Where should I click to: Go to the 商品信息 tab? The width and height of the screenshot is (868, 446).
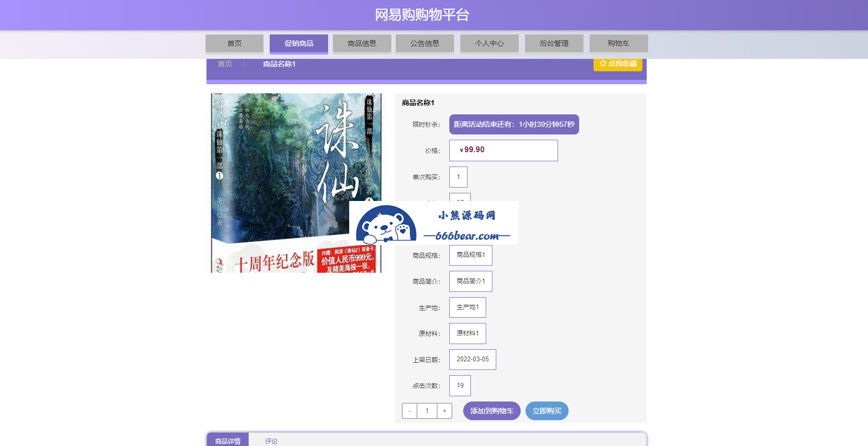(x=362, y=44)
